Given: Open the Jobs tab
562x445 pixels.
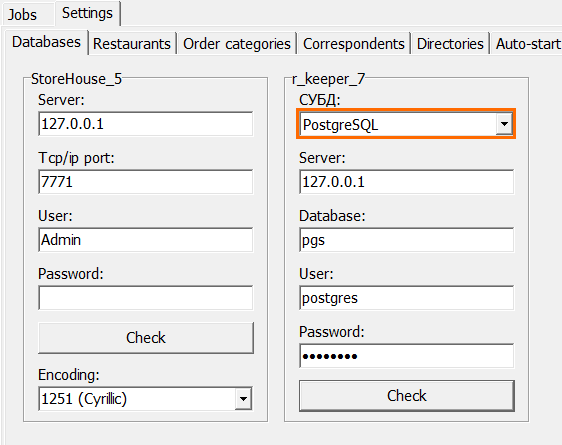Looking at the screenshot, I should (23, 15).
